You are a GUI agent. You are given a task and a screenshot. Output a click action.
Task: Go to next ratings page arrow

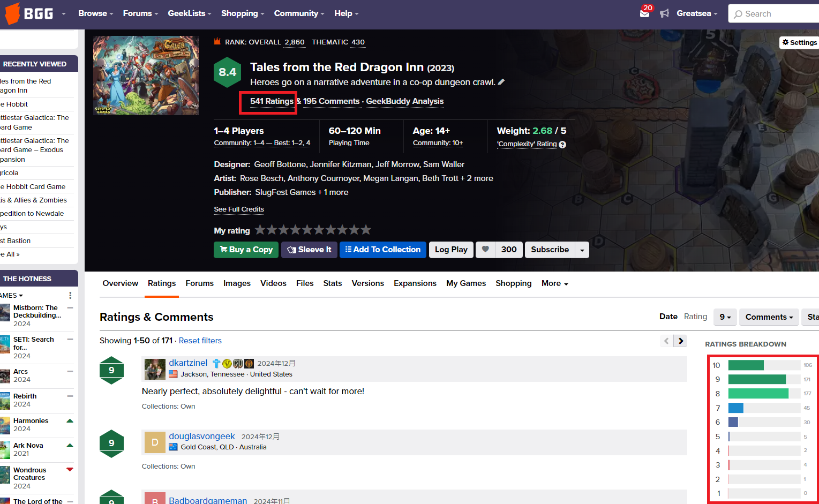[x=681, y=341]
